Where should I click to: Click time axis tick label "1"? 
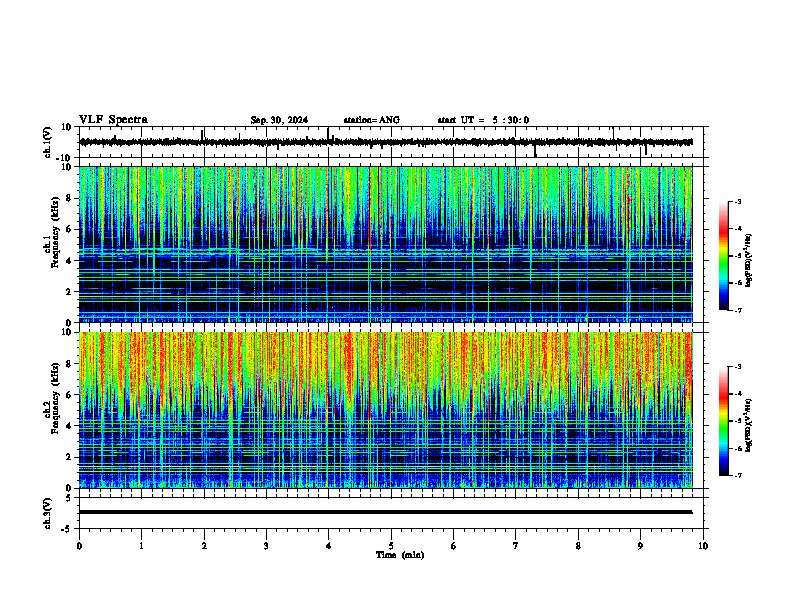[x=141, y=546]
